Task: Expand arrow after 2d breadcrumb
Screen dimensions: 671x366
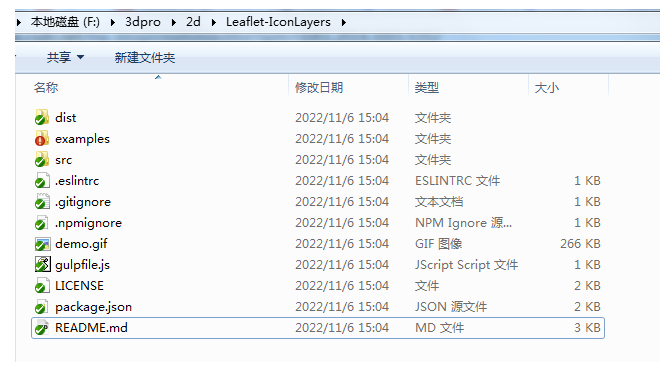Action: (x=213, y=22)
